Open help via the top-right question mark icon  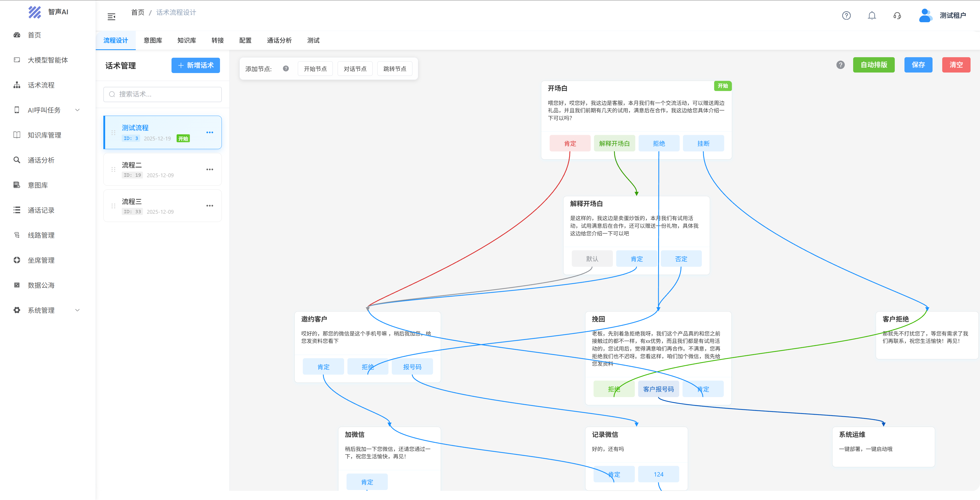point(846,16)
